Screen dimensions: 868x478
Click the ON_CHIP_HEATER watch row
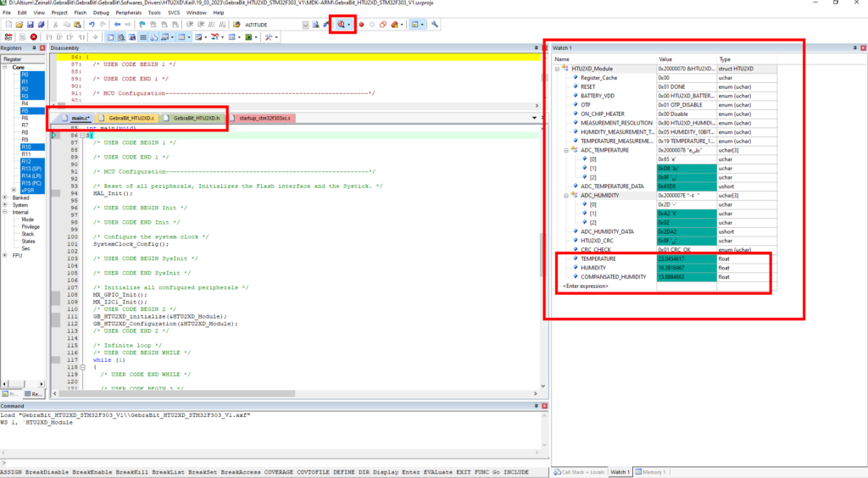(665, 114)
